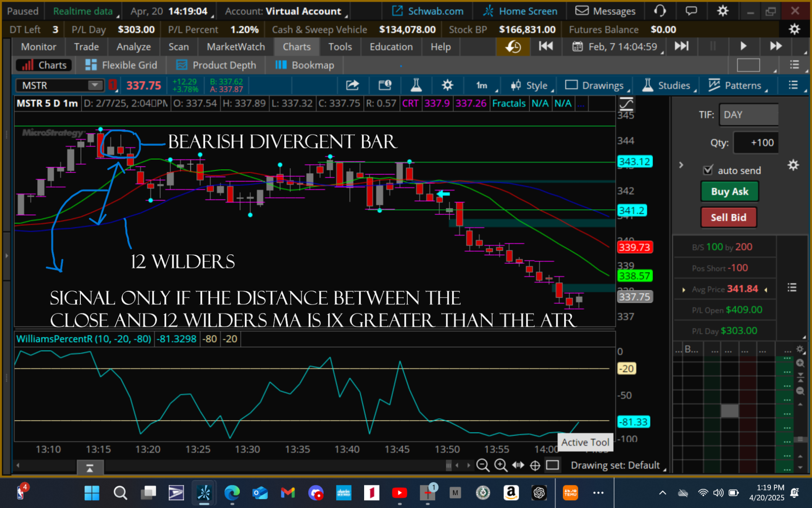Switch to the Analyze tab
The height and width of the screenshot is (508, 812).
coord(133,47)
